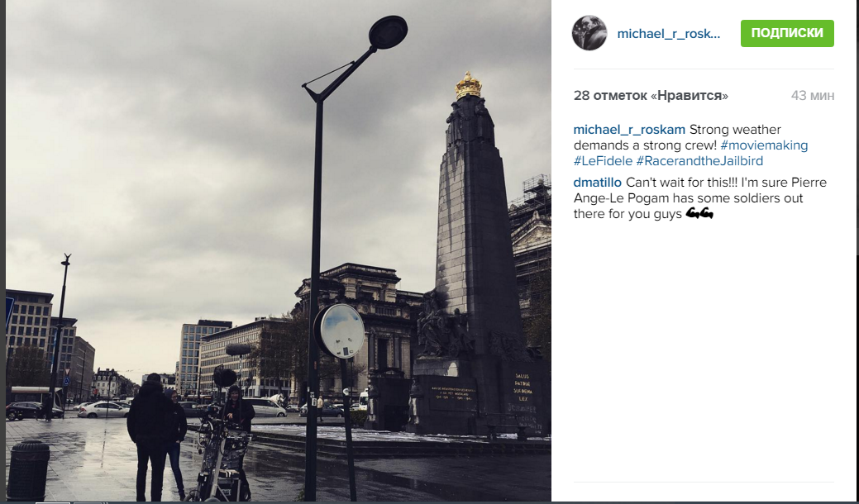859x504 pixels.
Task: Open the #LeFidele hashtag
Action: [x=603, y=161]
